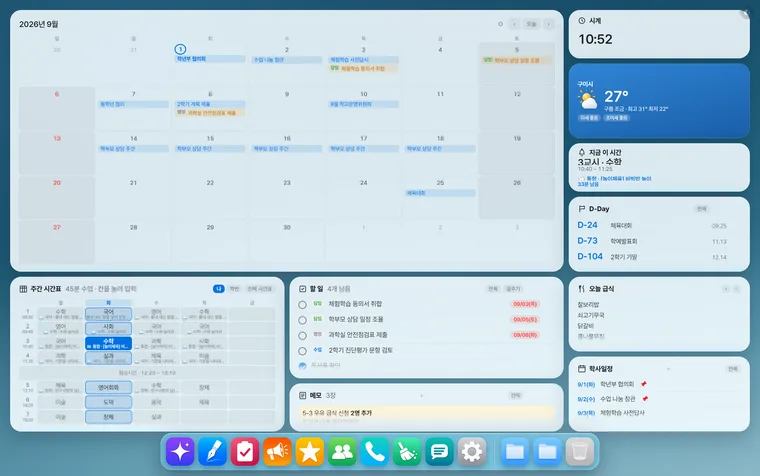
Task: Open the 학년부 협의회 event on September 1
Action: pyautogui.click(x=210, y=59)
